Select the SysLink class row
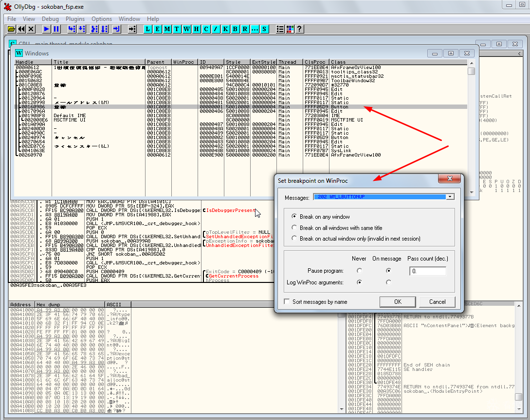530x420 pixels. coord(240,151)
